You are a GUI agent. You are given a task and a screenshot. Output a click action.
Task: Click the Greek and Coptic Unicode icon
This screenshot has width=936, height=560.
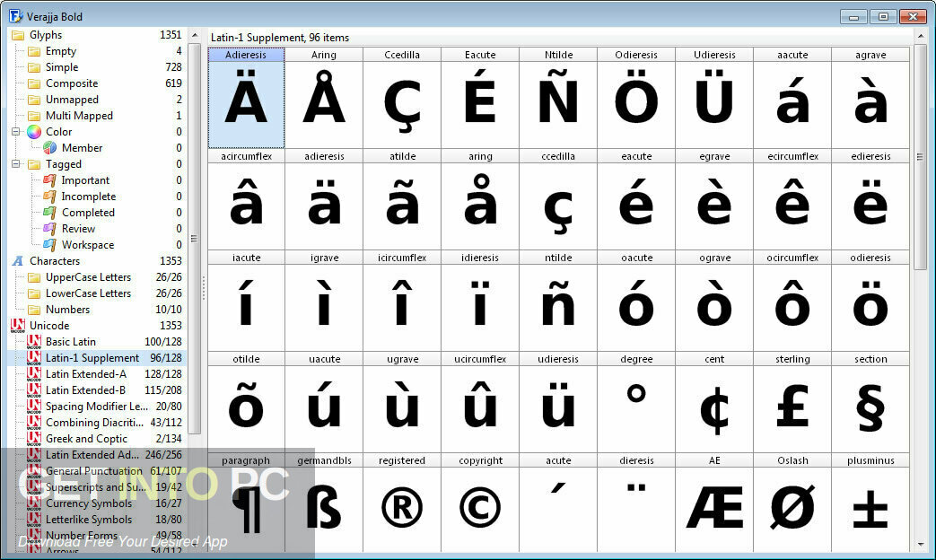(34, 438)
